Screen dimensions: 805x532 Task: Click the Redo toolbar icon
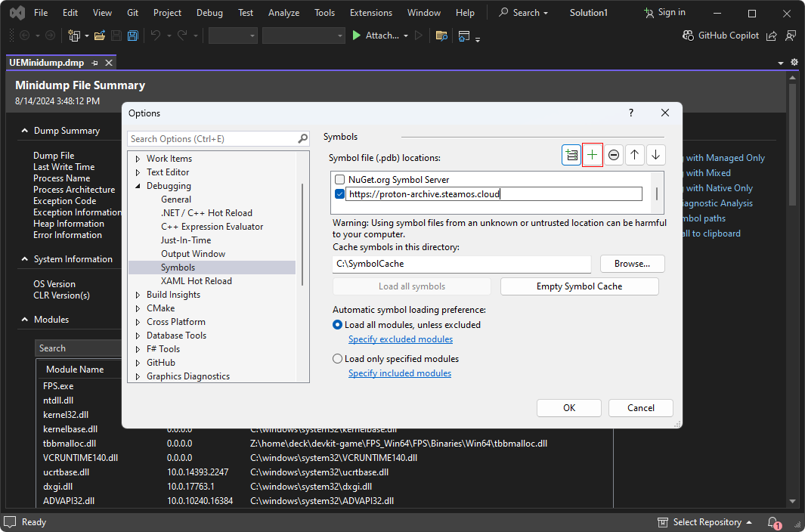click(x=182, y=36)
